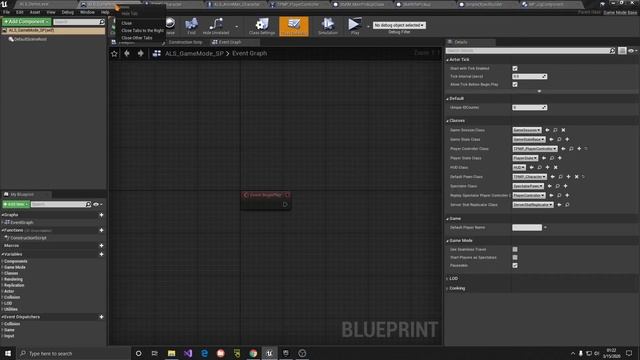Toggle Allow Tick Before Begin Play
This screenshot has width=640, height=360.
(x=515, y=84)
